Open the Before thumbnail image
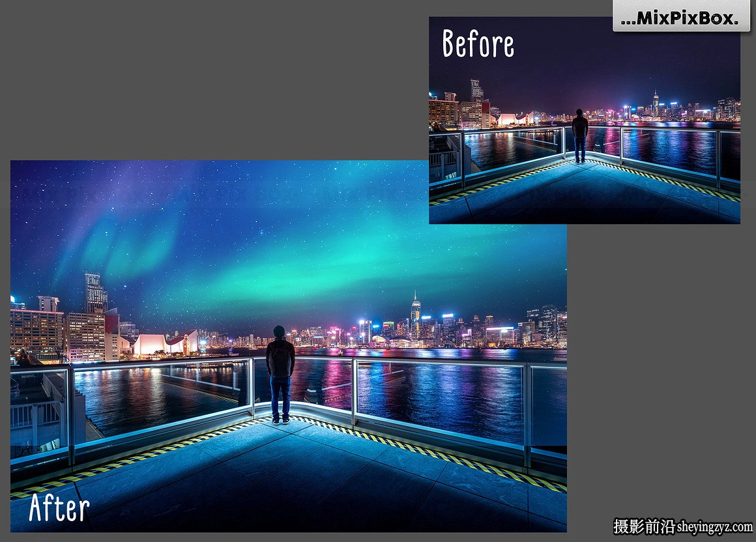The height and width of the screenshot is (542, 756). tap(585, 121)
